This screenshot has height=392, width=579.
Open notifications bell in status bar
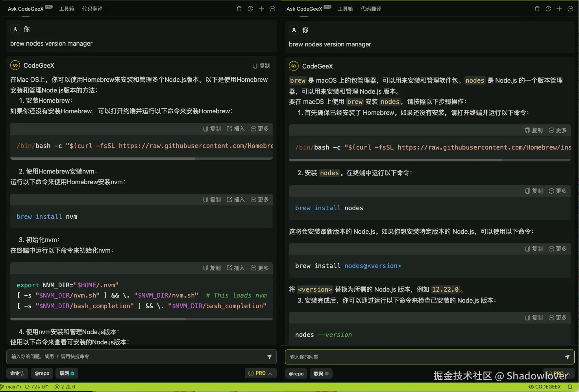point(570,387)
